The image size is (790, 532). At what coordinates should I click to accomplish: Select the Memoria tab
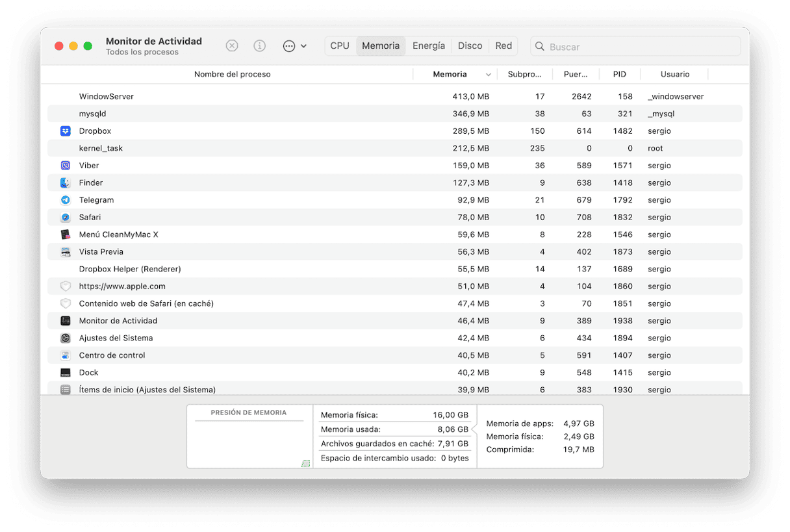tap(381, 46)
